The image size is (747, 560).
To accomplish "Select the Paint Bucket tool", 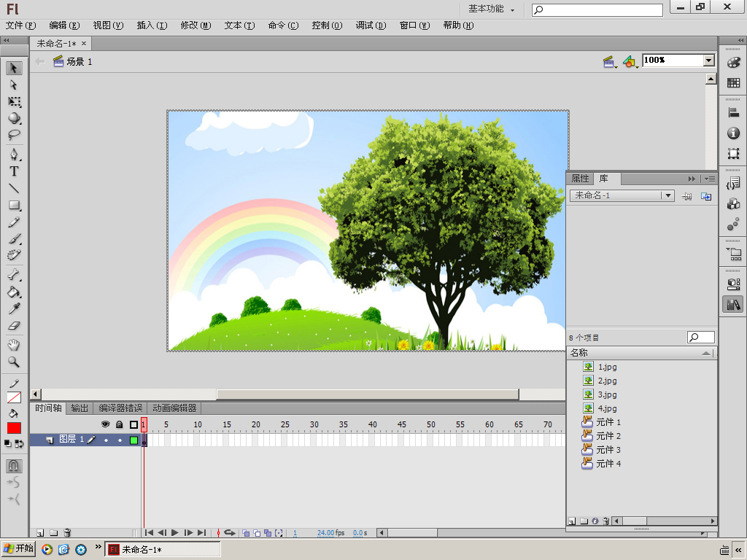I will 14,292.
